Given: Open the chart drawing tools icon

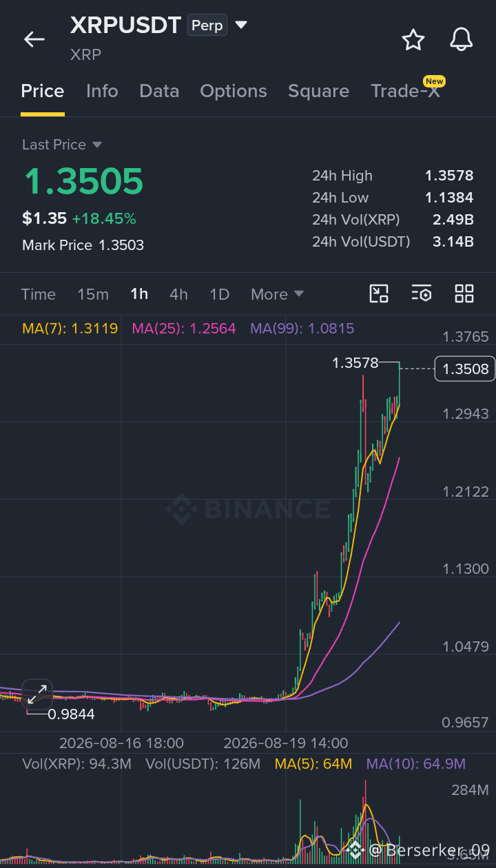Looking at the screenshot, I should 379,293.
